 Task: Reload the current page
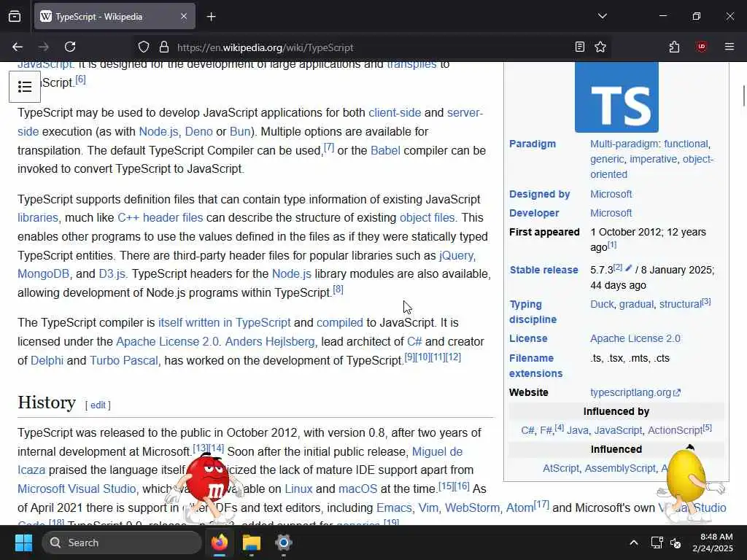click(70, 47)
